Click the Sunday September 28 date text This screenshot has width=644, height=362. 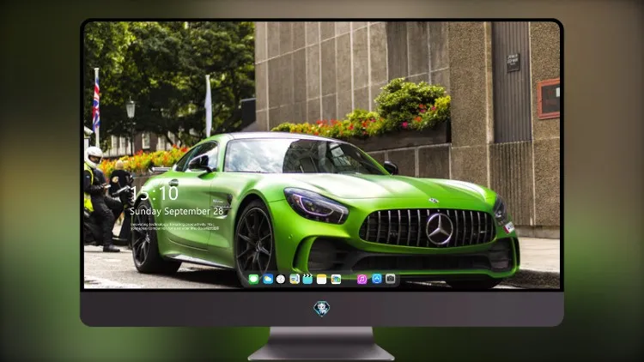click(177, 211)
